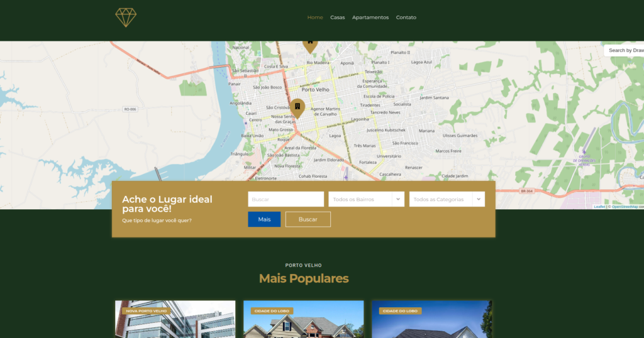Viewport: 644px width, 338px height.
Task: Click the Cidade do Lobo tag on the middle card
Action: click(x=272, y=311)
